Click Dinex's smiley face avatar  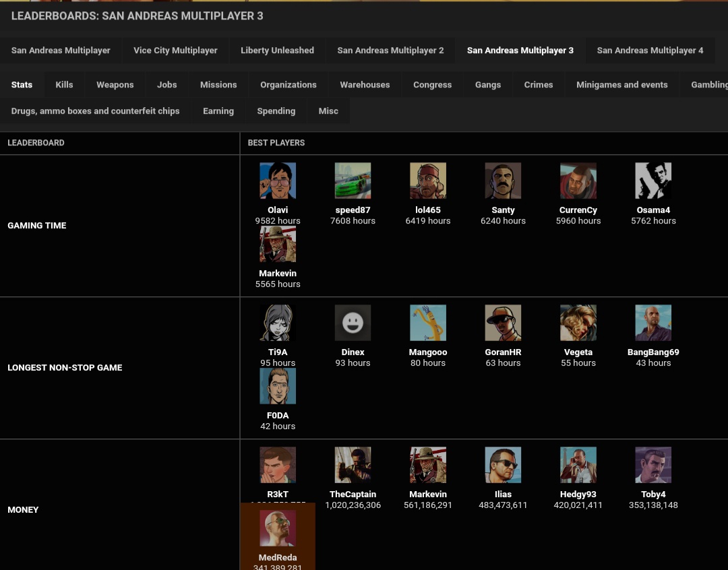pos(353,323)
